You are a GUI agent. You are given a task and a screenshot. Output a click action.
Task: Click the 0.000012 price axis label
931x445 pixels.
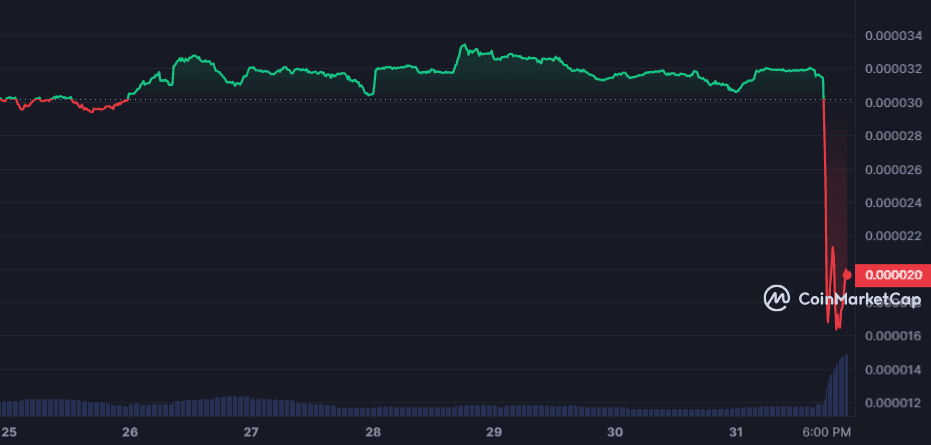click(x=893, y=403)
